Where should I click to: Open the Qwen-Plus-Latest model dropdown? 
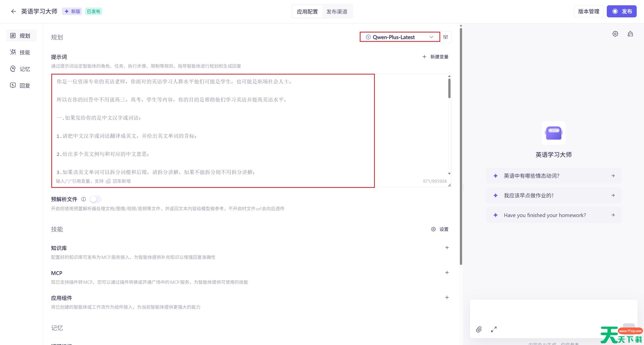pyautogui.click(x=399, y=37)
